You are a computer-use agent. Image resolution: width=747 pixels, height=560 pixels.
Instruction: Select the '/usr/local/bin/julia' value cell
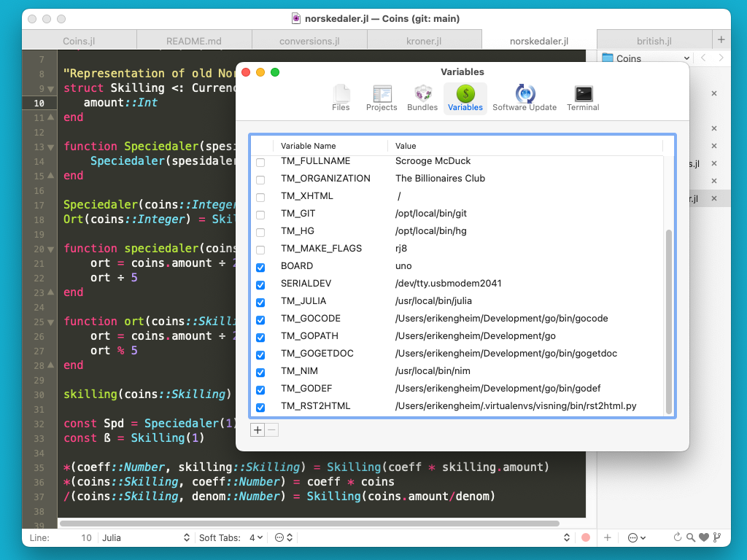pos(433,301)
